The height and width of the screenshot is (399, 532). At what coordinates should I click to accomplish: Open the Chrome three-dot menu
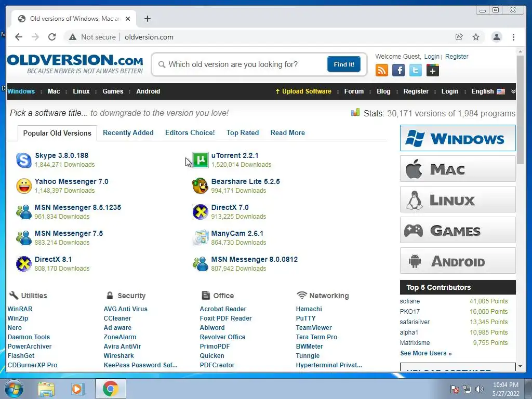point(513,37)
